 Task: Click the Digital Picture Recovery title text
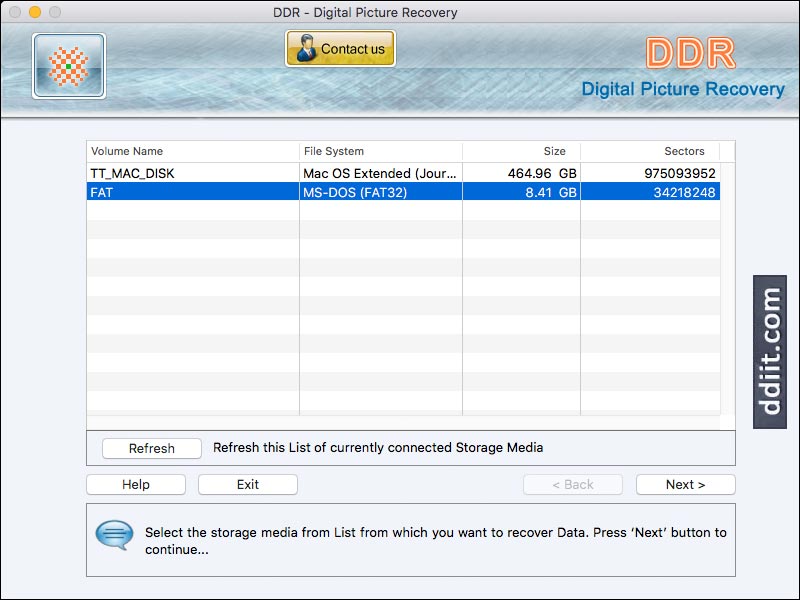tap(686, 89)
